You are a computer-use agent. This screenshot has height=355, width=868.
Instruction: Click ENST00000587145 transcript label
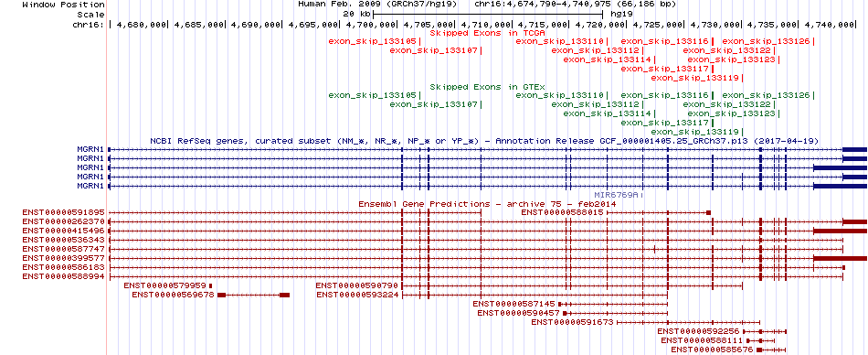click(514, 304)
